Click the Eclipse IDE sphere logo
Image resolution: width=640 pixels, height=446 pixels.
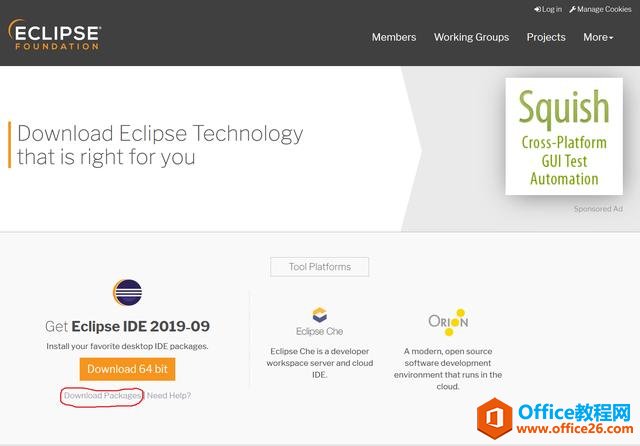(127, 292)
